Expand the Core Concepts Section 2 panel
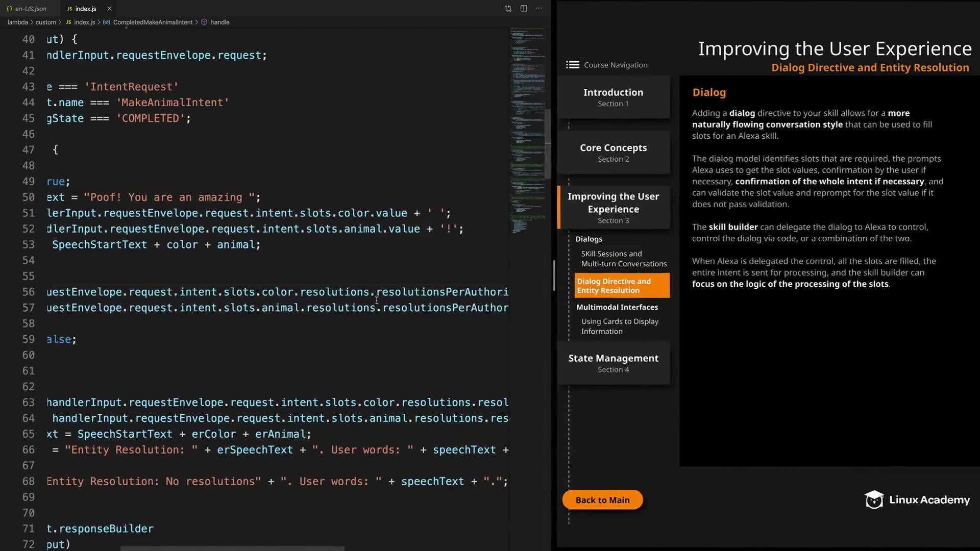 (613, 153)
